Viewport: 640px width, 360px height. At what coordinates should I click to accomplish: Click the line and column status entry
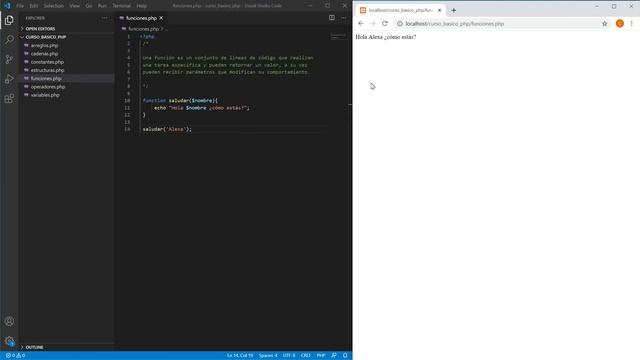click(x=240, y=356)
